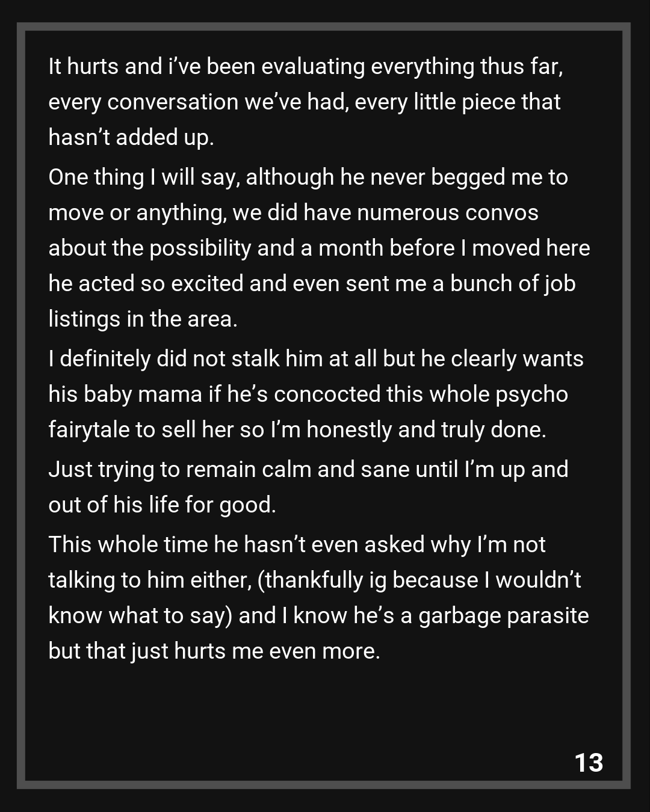Select the word "fairytale"

point(88,429)
